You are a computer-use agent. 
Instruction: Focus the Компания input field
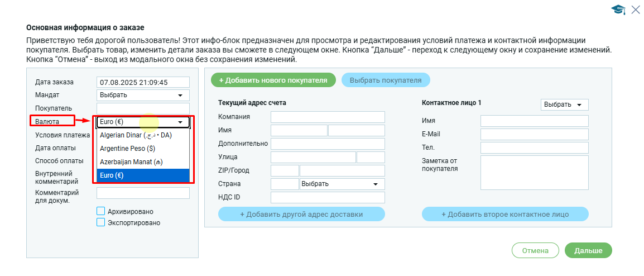pos(328,117)
